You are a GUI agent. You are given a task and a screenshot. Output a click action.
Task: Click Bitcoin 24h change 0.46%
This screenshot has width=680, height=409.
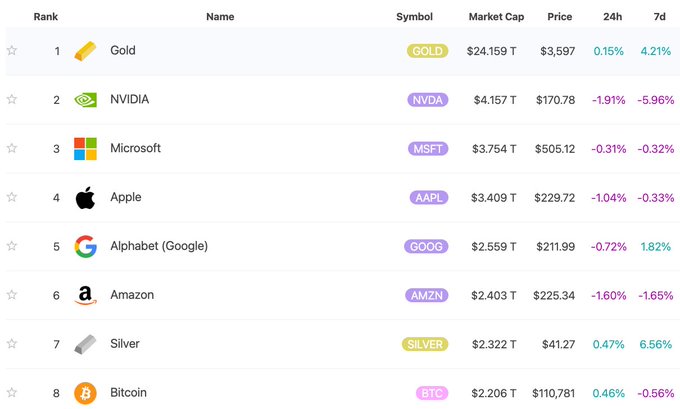(x=609, y=393)
